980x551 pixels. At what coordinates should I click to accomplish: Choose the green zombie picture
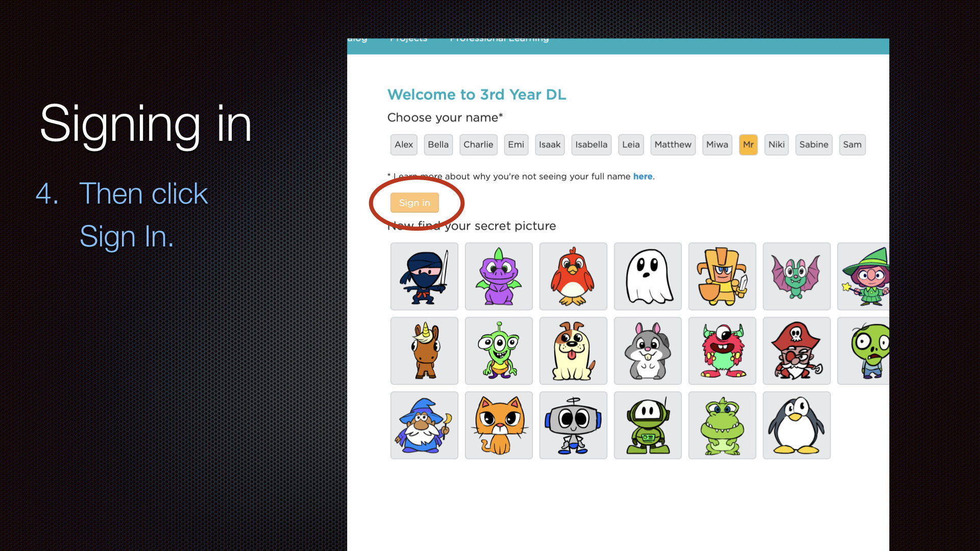(864, 351)
